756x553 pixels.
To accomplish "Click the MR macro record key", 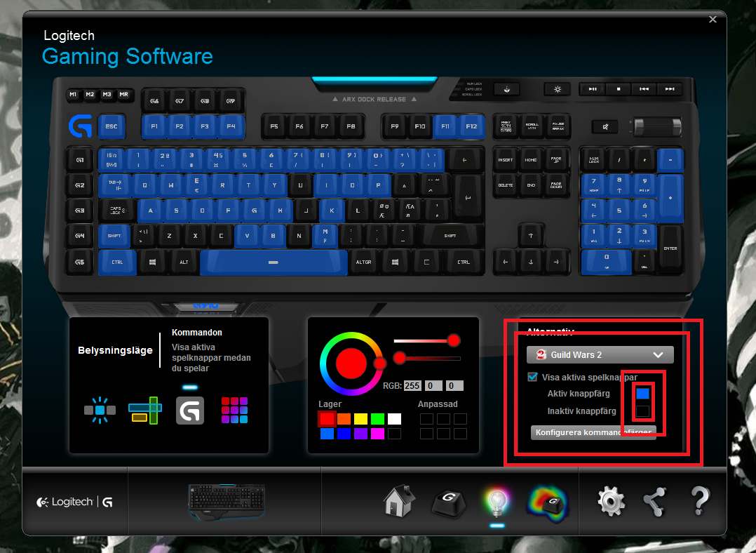I will coord(124,94).
